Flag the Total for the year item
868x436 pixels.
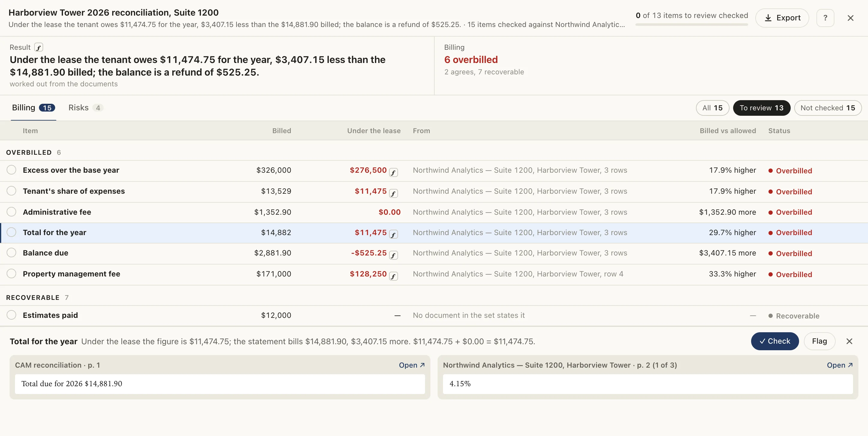point(819,341)
